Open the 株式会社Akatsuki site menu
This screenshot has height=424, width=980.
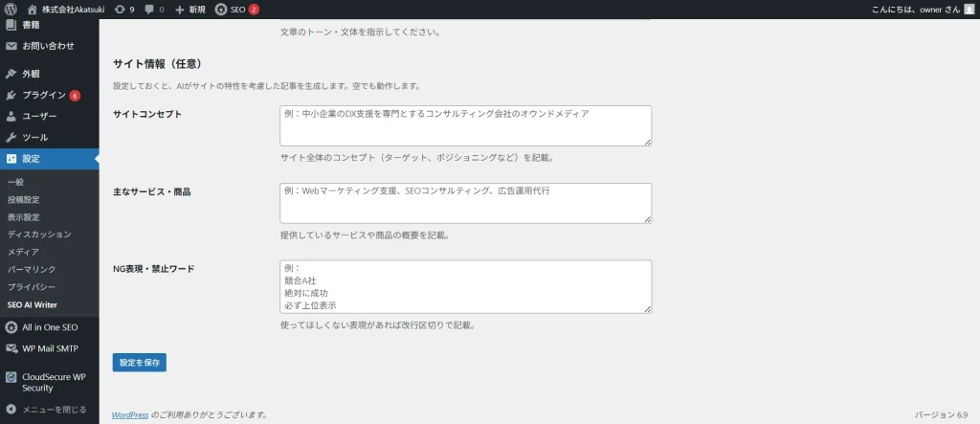coord(73,9)
